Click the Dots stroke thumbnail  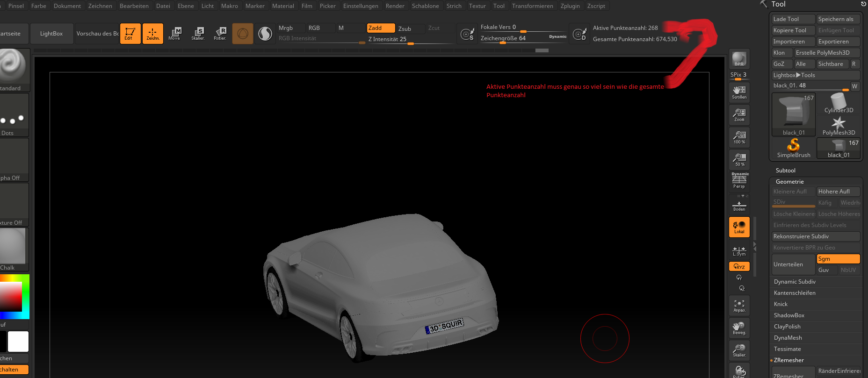click(14, 115)
